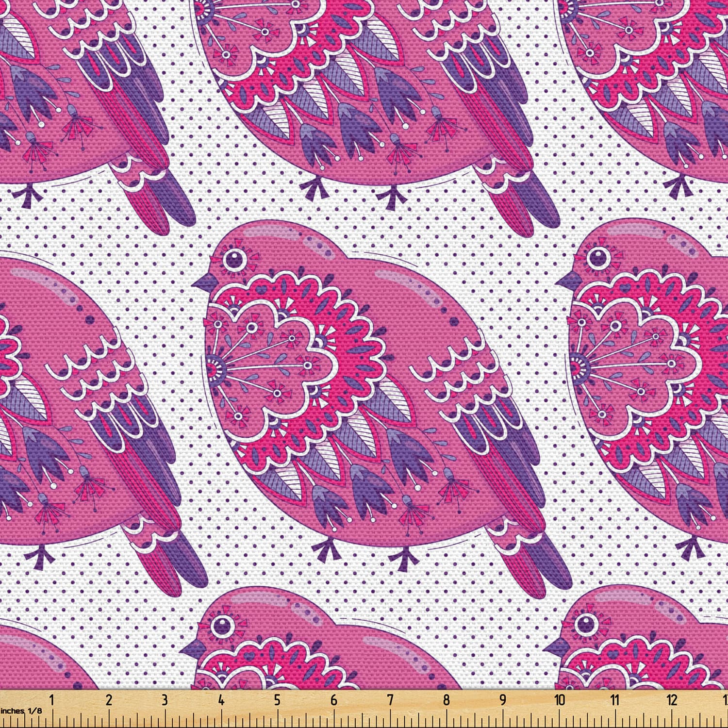This screenshot has height=728, width=728.
Task: Click the ruler number "8"
Action: [447, 700]
